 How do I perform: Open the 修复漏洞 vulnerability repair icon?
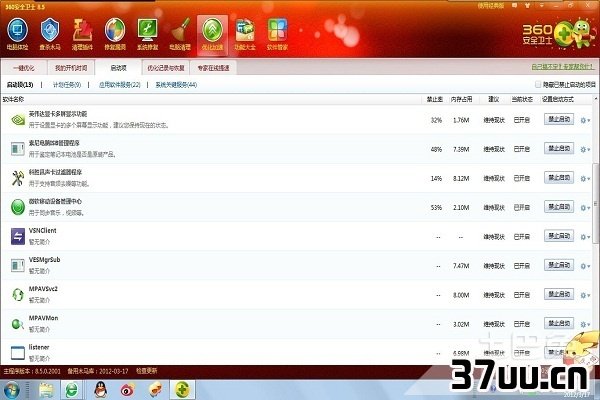click(115, 30)
